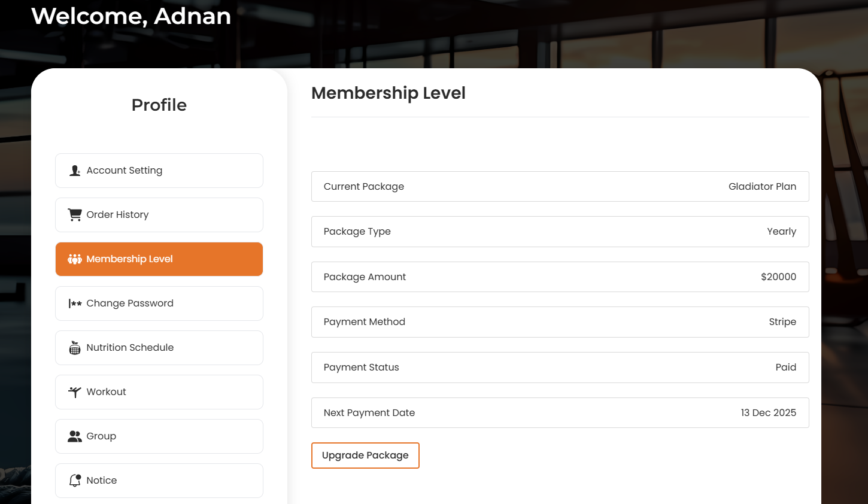The height and width of the screenshot is (504, 868).
Task: Click the people icon next to Group
Action: 74,436
